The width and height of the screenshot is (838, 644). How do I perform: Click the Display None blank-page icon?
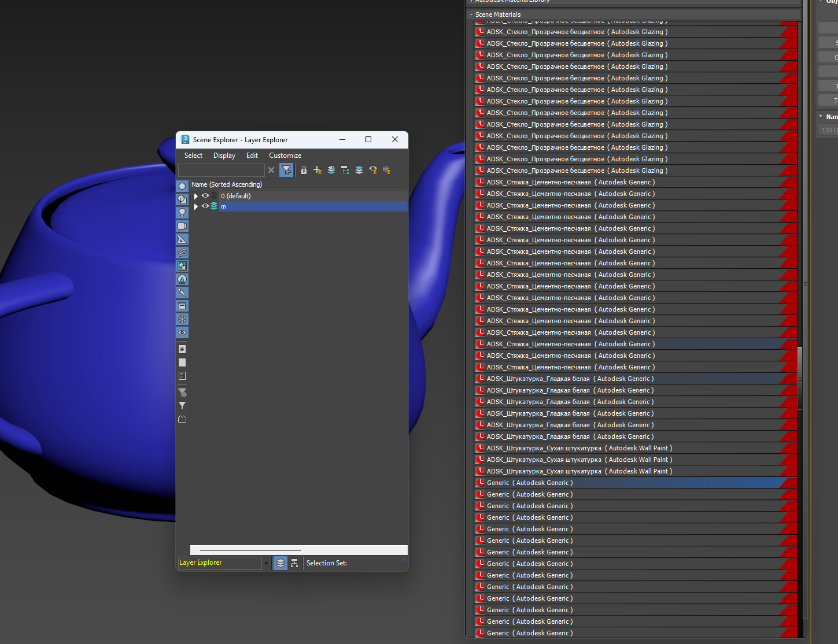(x=182, y=362)
